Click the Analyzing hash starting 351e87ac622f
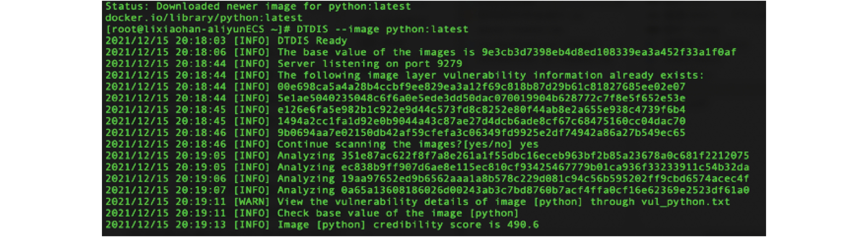Image resolution: width=868 pixels, height=237 pixels. pyautogui.click(x=545, y=155)
